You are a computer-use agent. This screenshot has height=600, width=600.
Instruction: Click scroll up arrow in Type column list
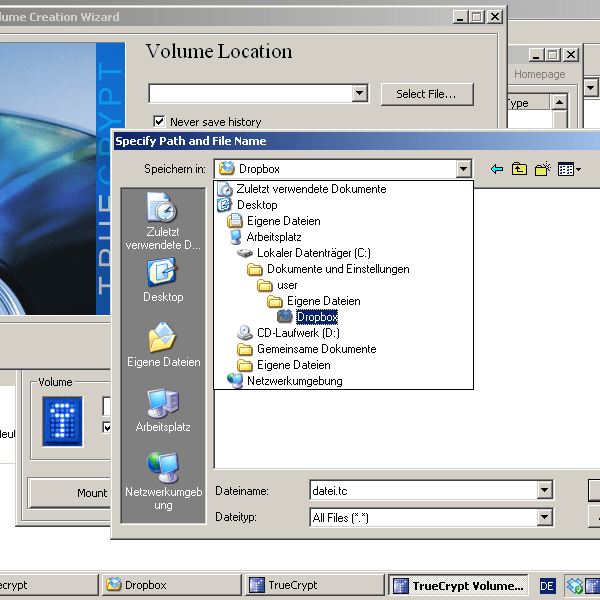559,103
